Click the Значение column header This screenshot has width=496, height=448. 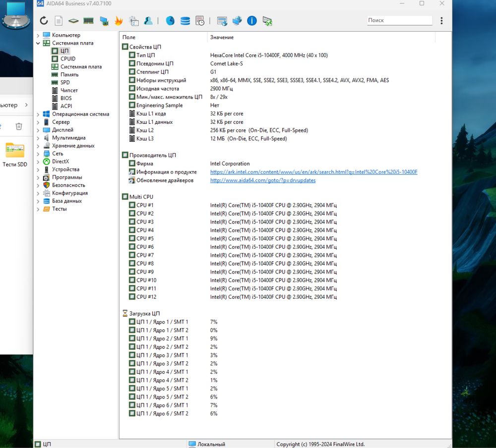pyautogui.click(x=321, y=37)
